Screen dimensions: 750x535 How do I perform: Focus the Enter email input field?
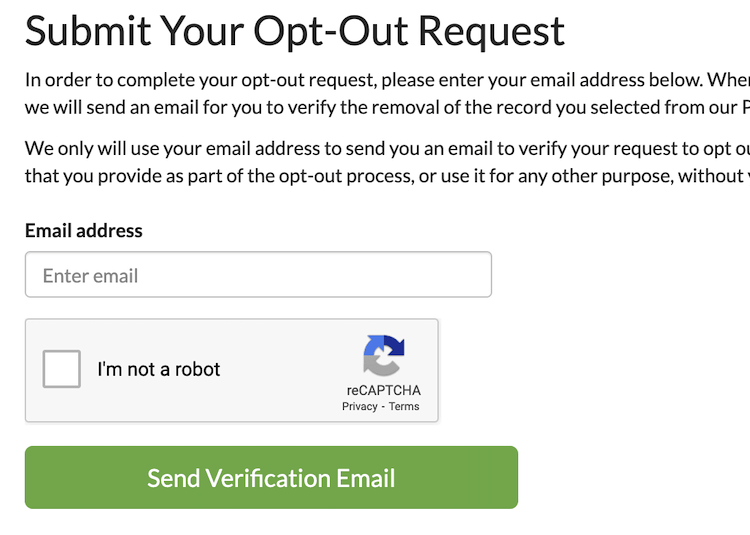[258, 274]
